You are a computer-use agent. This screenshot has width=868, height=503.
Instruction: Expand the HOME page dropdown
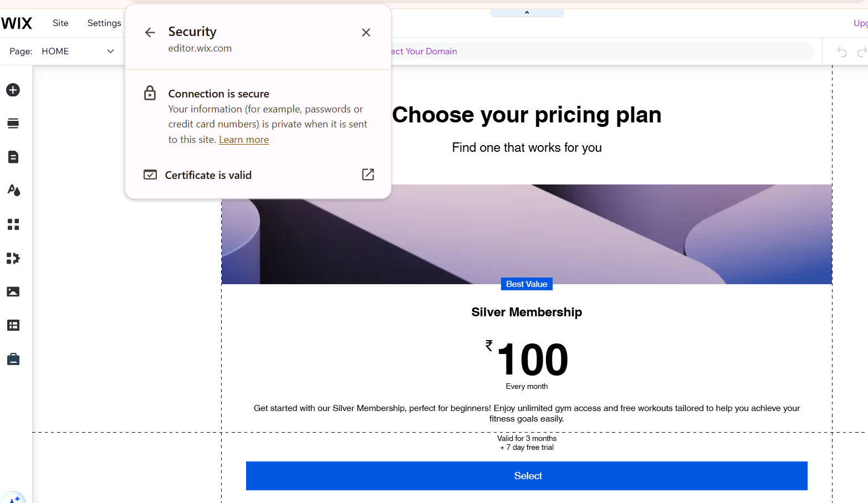click(110, 52)
